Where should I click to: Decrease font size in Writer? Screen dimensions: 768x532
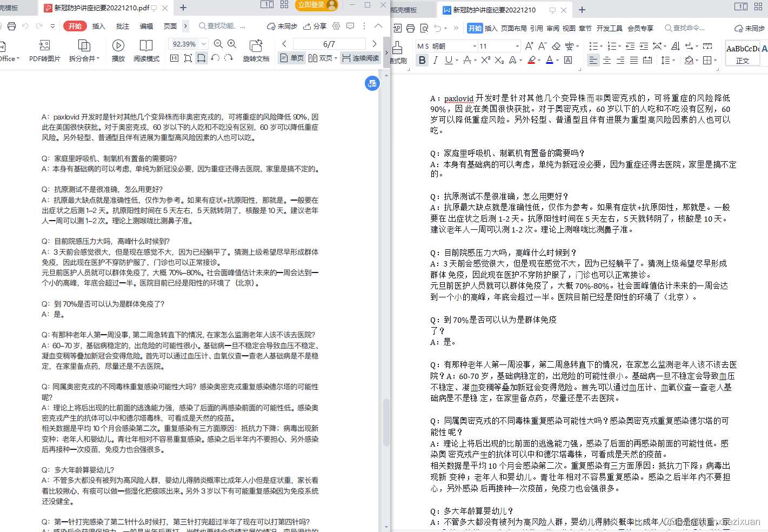point(542,46)
